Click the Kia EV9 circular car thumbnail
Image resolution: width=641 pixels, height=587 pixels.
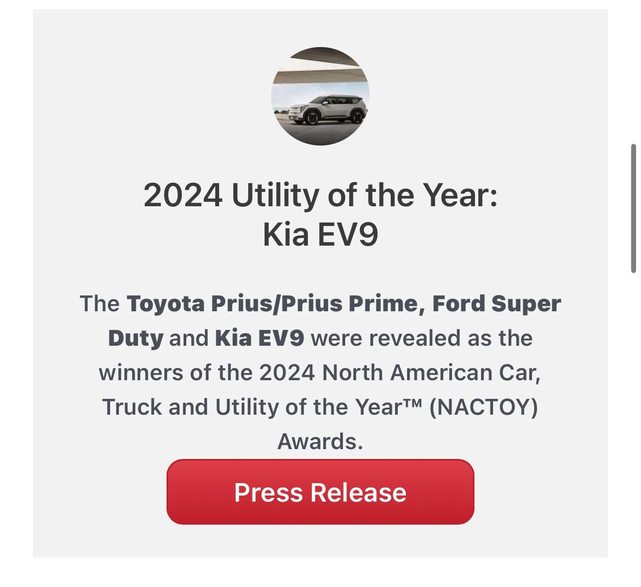point(320,97)
